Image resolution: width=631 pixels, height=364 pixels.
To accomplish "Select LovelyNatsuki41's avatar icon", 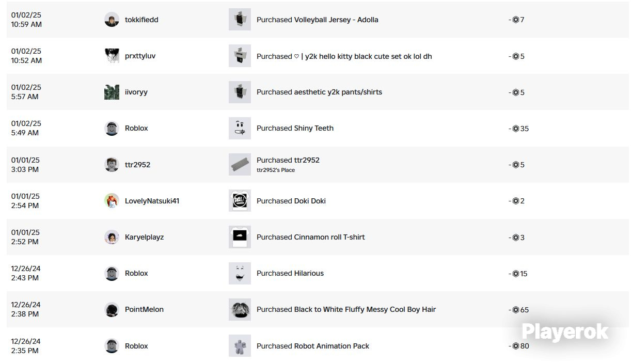I will 112,201.
